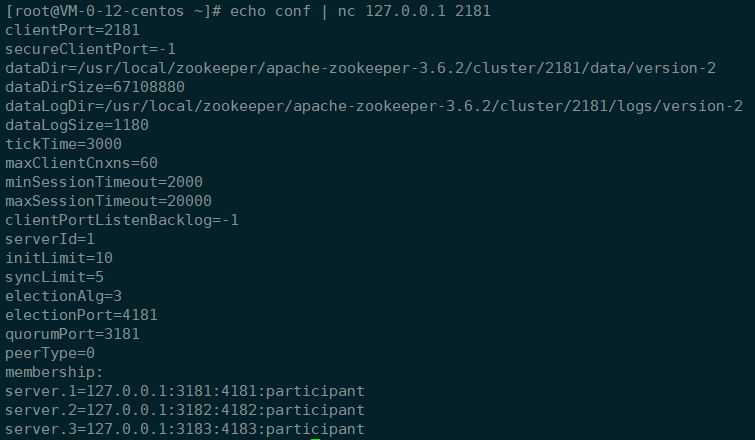Click the clientPortListenBacklog=-1 line

coord(122,220)
